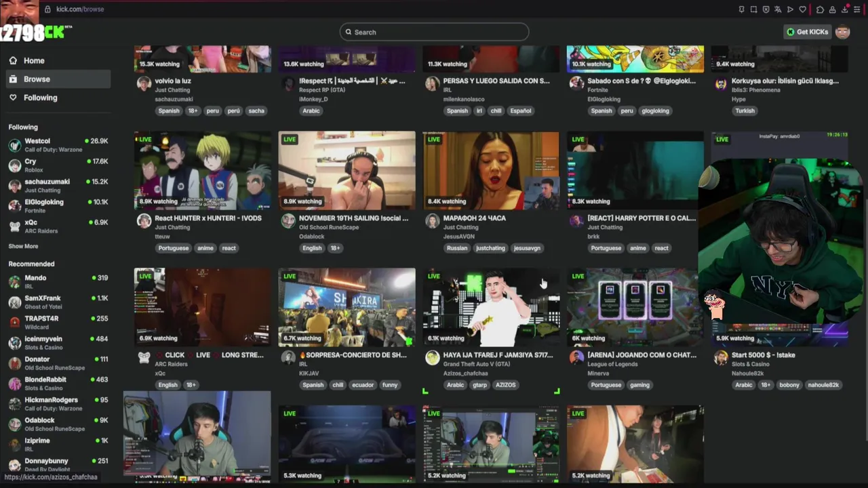Screen dimensions: 868x488
Task: Click the ad blocker shield icon
Action: [766, 9]
